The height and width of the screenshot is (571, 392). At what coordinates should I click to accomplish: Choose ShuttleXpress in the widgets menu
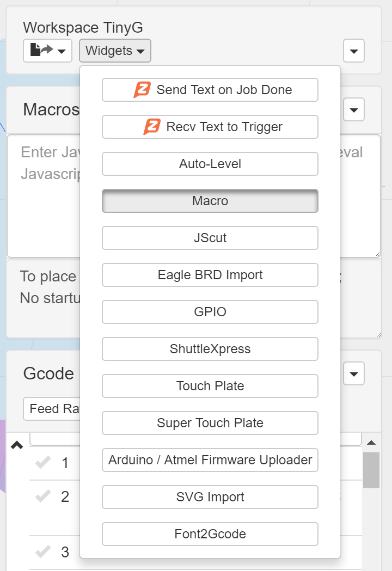click(210, 349)
